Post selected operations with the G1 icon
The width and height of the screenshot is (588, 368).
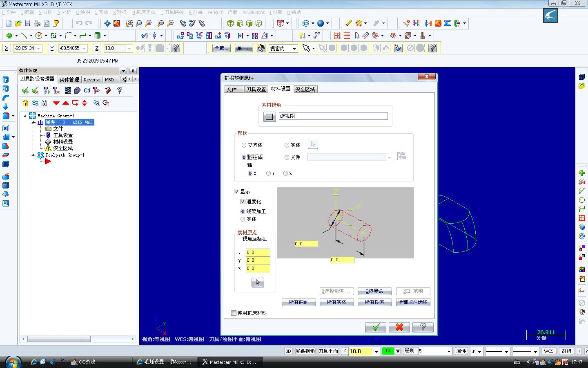(x=87, y=90)
